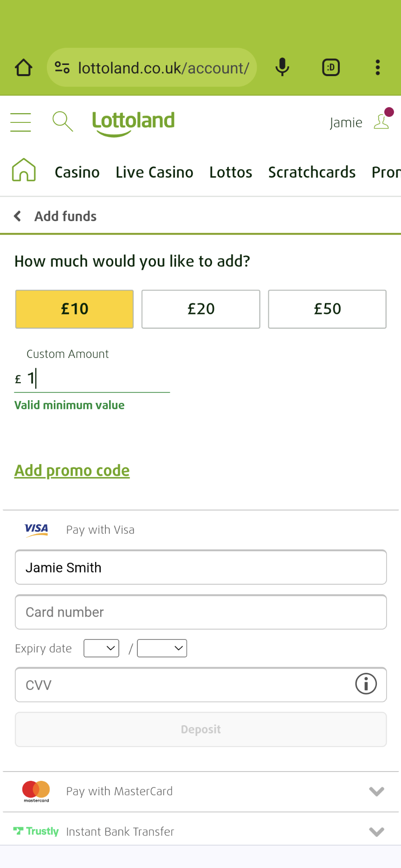Open Jamie's account profile icon

pyautogui.click(x=382, y=121)
